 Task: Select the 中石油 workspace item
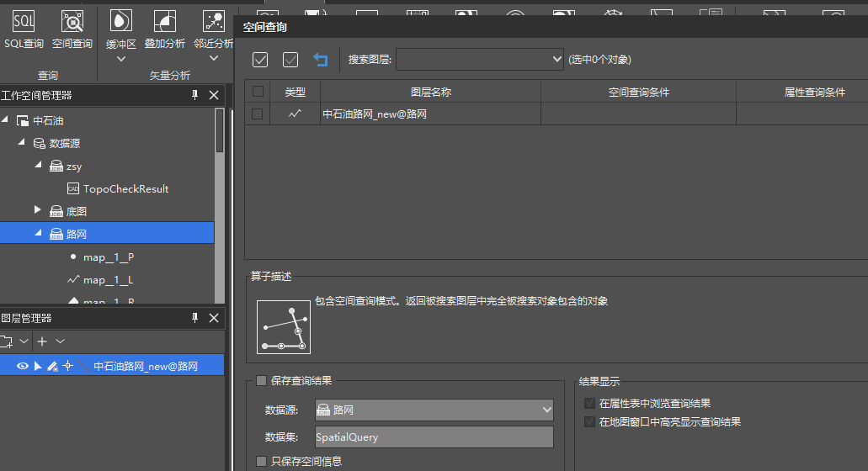(48, 120)
